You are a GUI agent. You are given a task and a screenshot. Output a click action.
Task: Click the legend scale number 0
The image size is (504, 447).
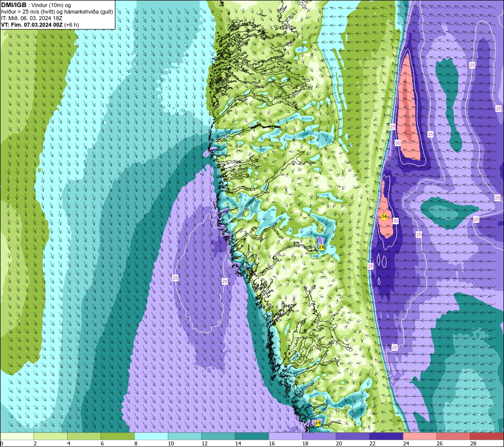click(x=2, y=443)
